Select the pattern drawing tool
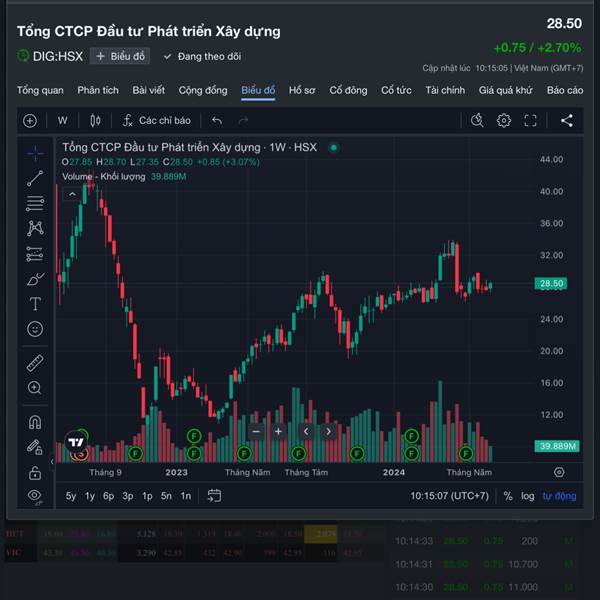The height and width of the screenshot is (600, 600). point(35,228)
